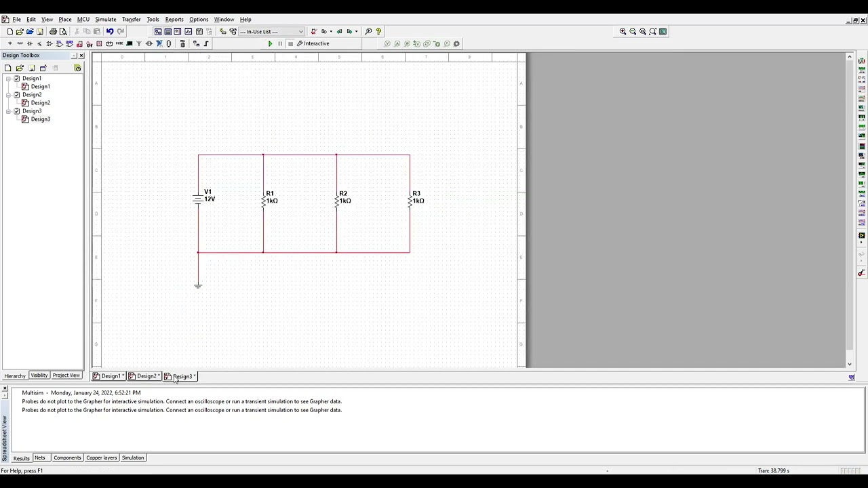Open the Simulation spreadsheet tab
The width and height of the screenshot is (868, 488).
pos(133,457)
